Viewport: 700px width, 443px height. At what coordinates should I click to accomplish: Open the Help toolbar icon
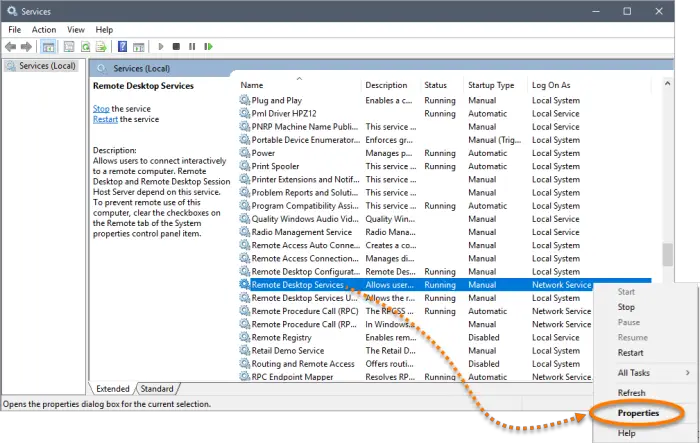pos(122,46)
